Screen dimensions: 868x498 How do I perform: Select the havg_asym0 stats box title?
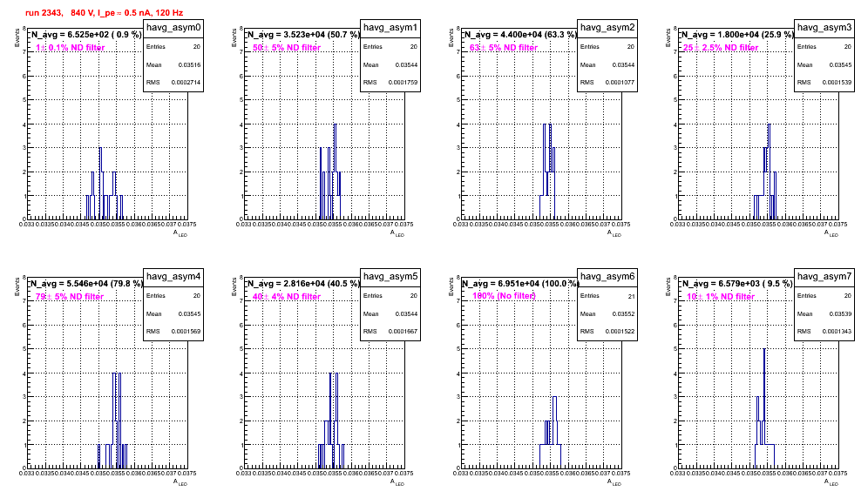pos(173,28)
